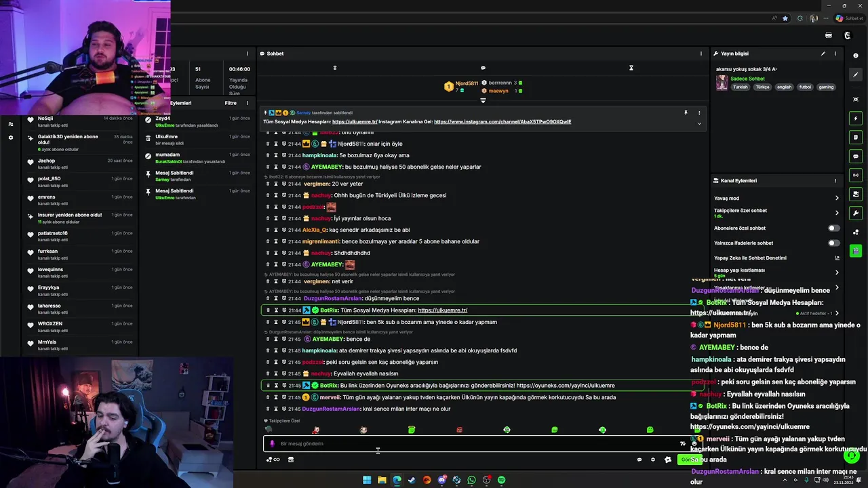The height and width of the screenshot is (488, 868).
Task: Open ulkuemre.tr link in pinned message
Action: [x=355, y=122]
